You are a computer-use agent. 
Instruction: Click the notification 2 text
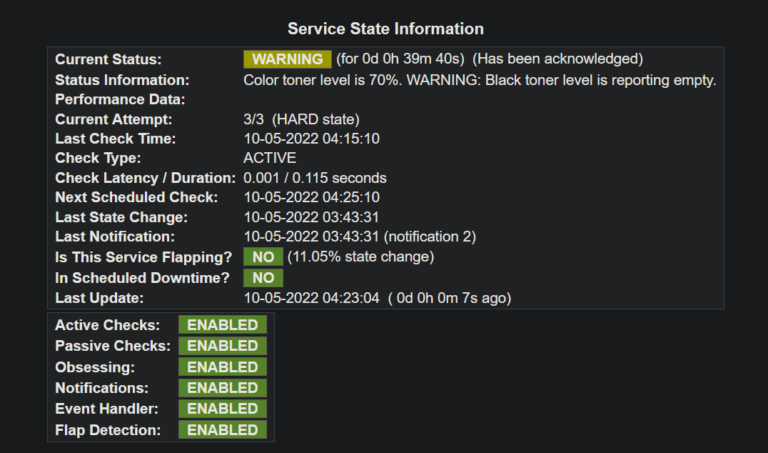tap(430, 237)
